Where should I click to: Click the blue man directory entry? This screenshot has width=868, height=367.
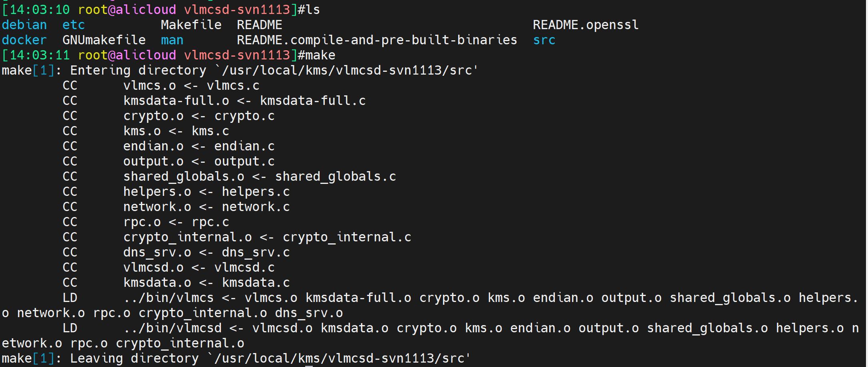coord(172,40)
